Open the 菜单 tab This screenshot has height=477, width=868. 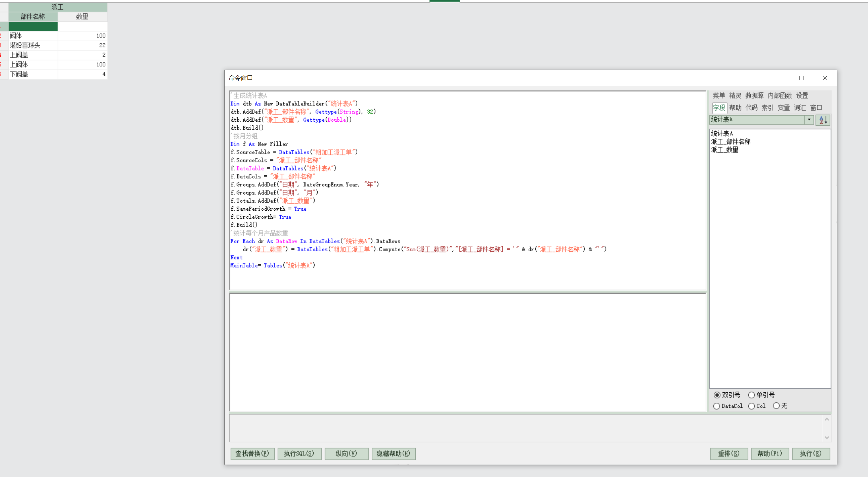click(x=719, y=96)
